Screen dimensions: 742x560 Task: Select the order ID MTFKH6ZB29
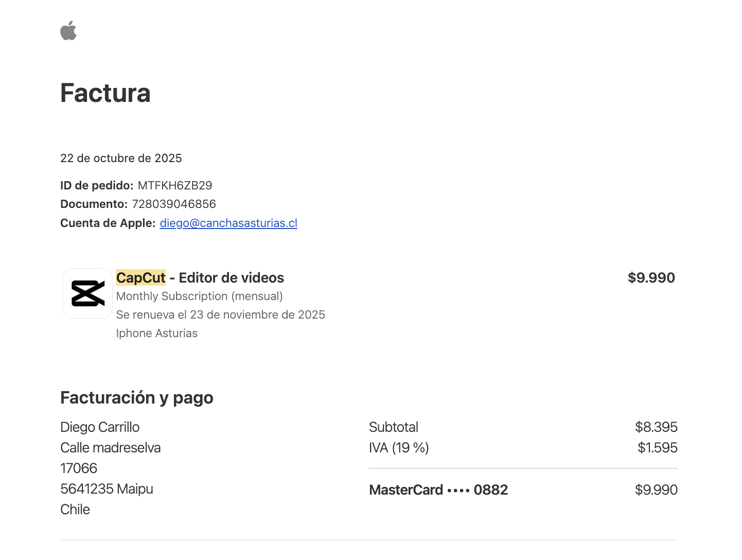175,185
